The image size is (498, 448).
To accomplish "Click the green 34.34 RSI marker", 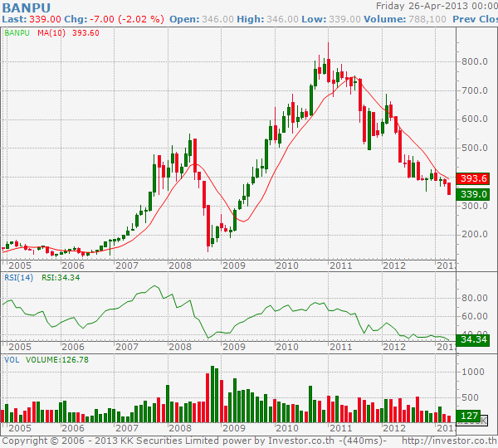I will click(x=472, y=339).
